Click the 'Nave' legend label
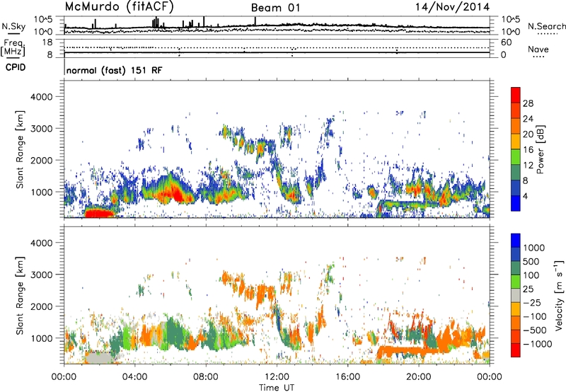 538,49
